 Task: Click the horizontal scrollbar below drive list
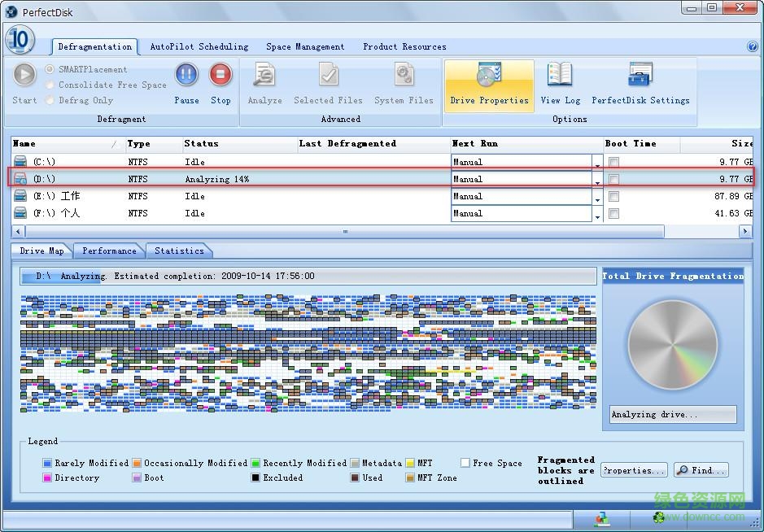coord(344,231)
